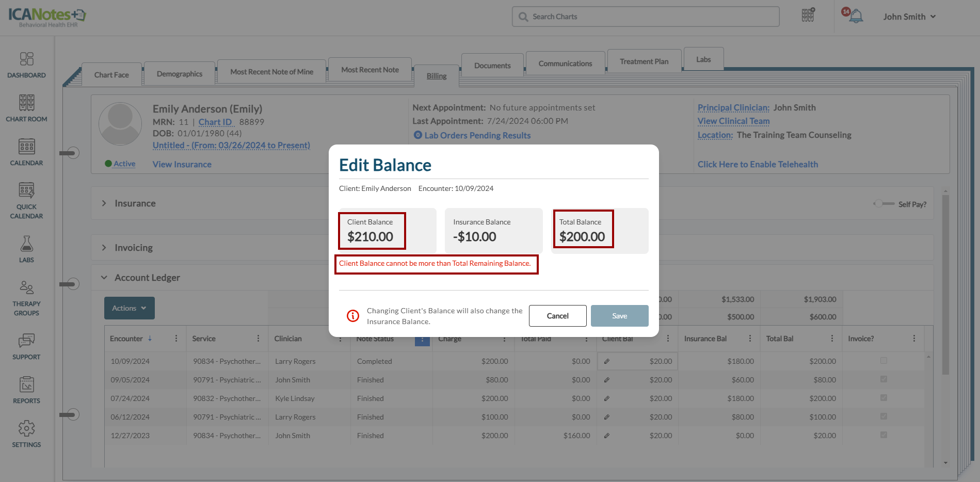Open the John Smith user menu

pyautogui.click(x=909, y=17)
